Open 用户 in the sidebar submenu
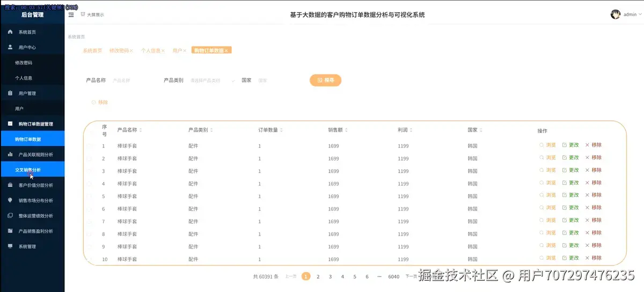644x292 pixels. click(32, 108)
